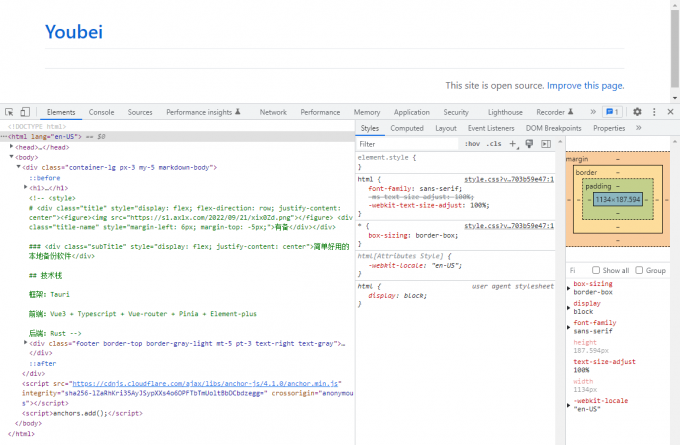680x445 pixels.
Task: Switch to the Network tab
Action: [x=273, y=112]
